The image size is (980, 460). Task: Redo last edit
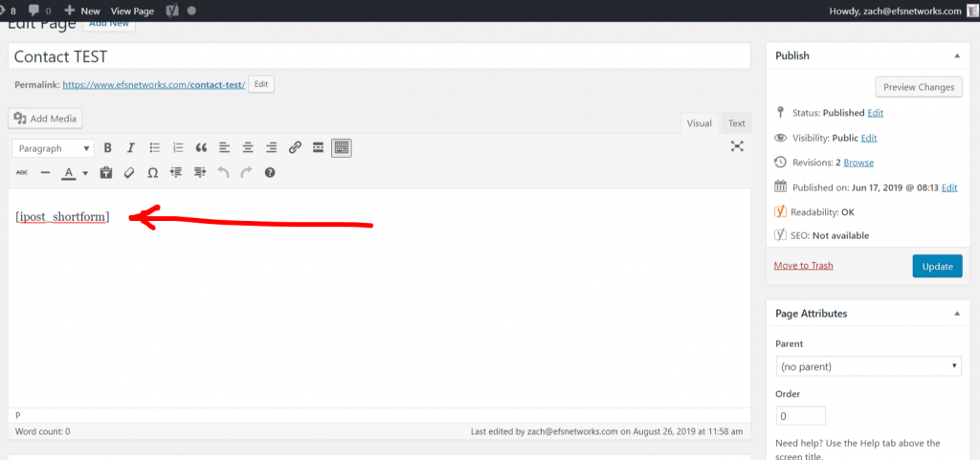(246, 172)
